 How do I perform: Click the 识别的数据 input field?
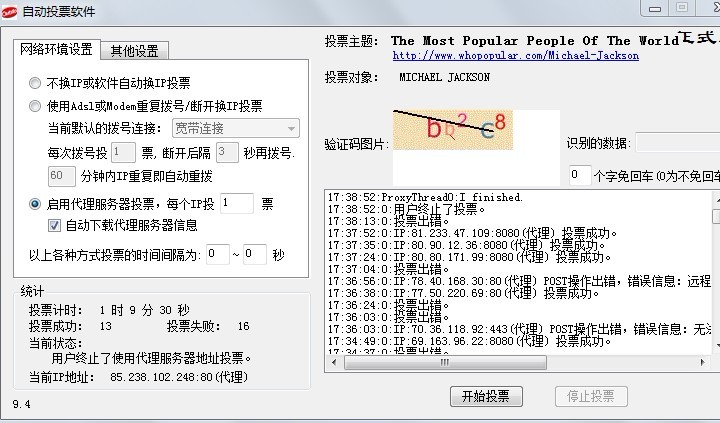[678, 143]
